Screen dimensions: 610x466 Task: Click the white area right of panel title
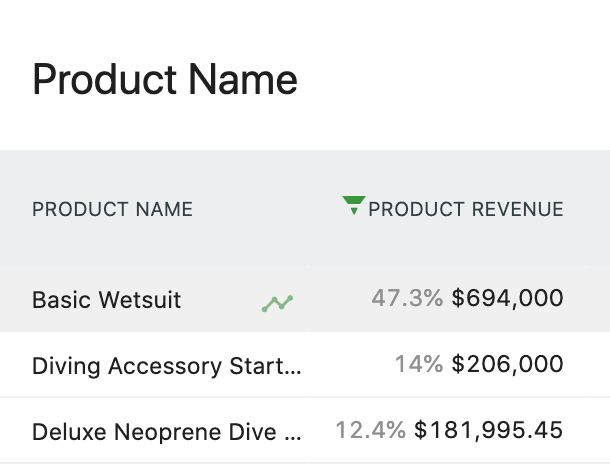450,79
